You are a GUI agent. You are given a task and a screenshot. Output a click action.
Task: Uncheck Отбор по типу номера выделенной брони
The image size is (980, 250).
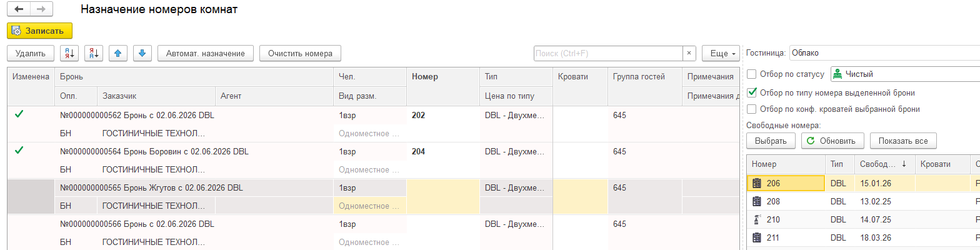pos(752,92)
